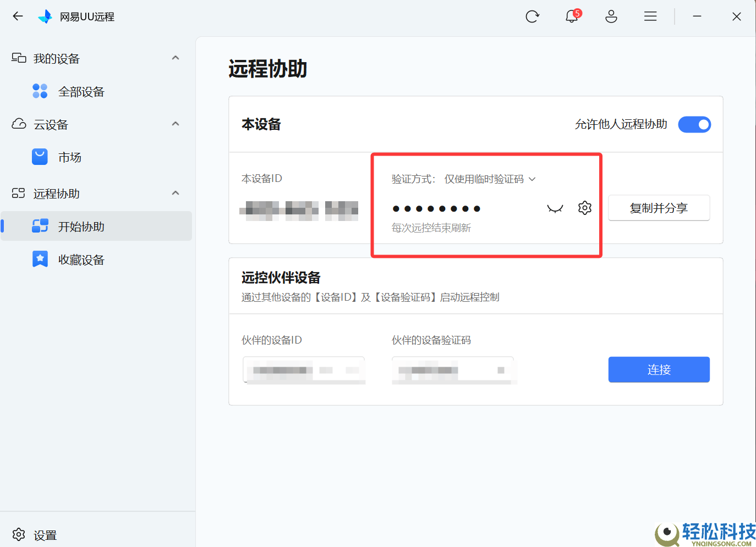Open verification code settings gear icon

coord(585,208)
